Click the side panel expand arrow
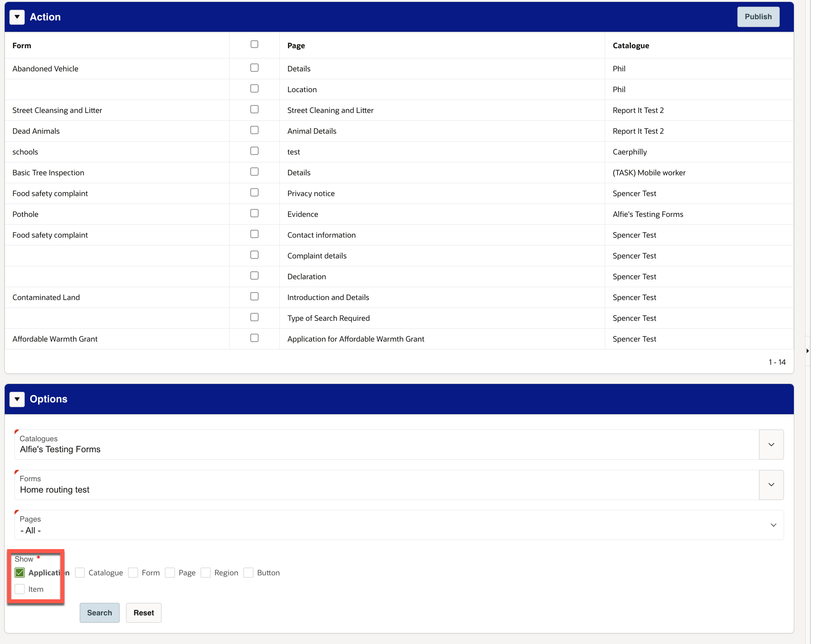The width and height of the screenshot is (817, 644). click(x=807, y=351)
